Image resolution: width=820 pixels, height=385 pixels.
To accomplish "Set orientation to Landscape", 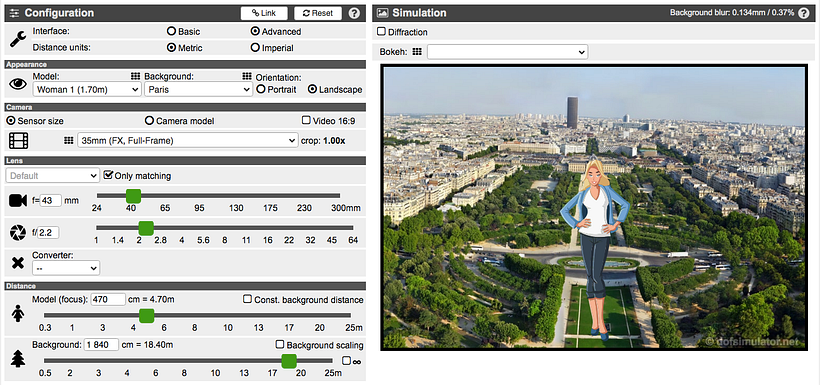I will [313, 89].
